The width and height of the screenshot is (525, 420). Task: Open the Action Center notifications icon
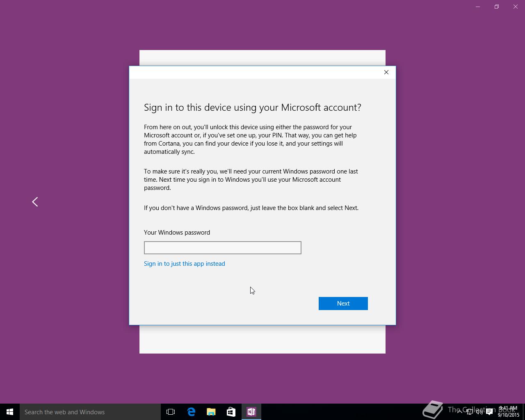489,412
